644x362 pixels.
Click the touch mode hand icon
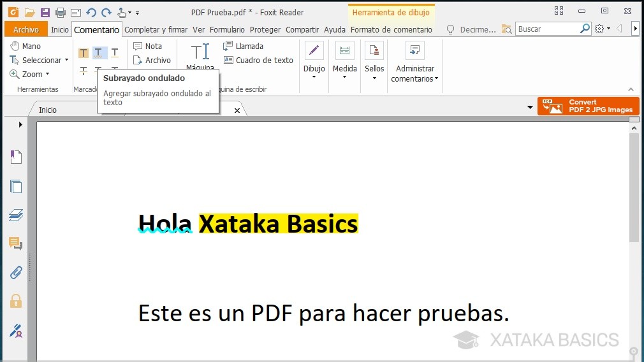tap(122, 13)
